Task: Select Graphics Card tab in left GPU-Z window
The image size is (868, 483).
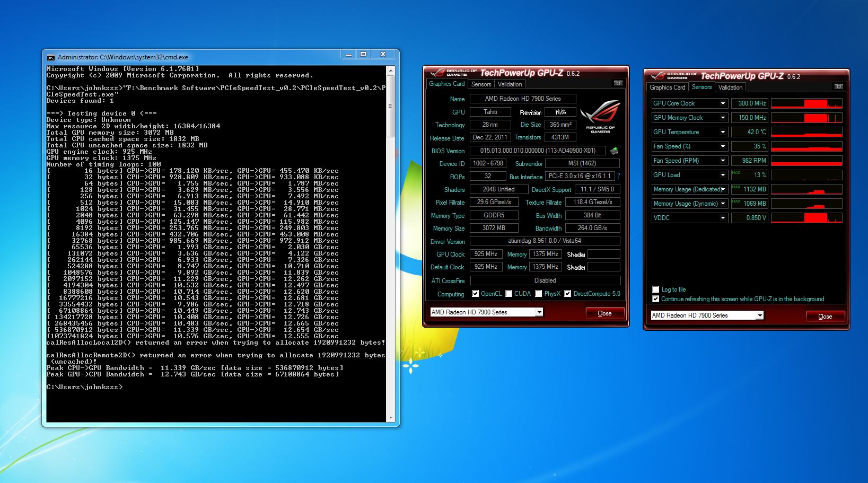Action: pos(446,84)
